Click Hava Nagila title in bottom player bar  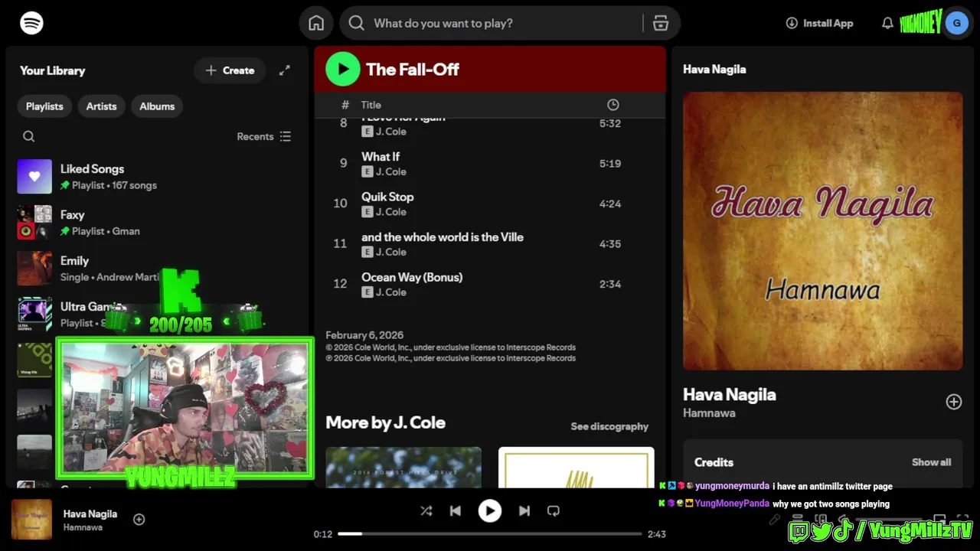tap(90, 514)
